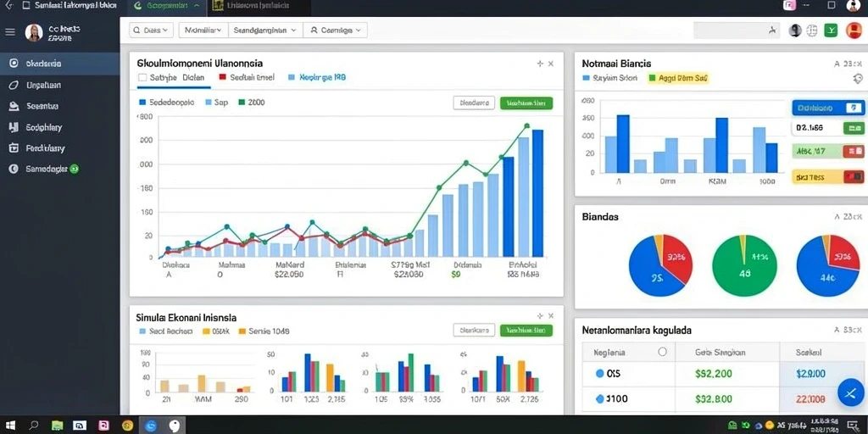Image resolution: width=868 pixels, height=434 pixels.
Task: Open the Seandgenginian dropdown
Action: [x=265, y=31]
